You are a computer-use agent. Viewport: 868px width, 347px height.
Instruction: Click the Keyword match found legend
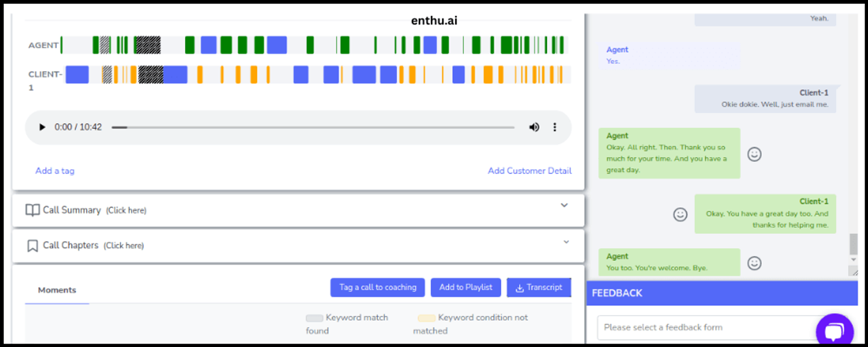pyautogui.click(x=347, y=324)
